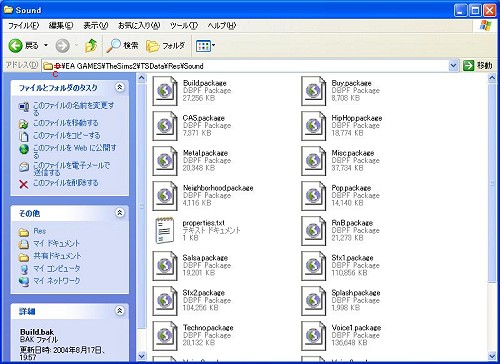
Task: Click the 移動 Go button
Action: pyautogui.click(x=477, y=66)
